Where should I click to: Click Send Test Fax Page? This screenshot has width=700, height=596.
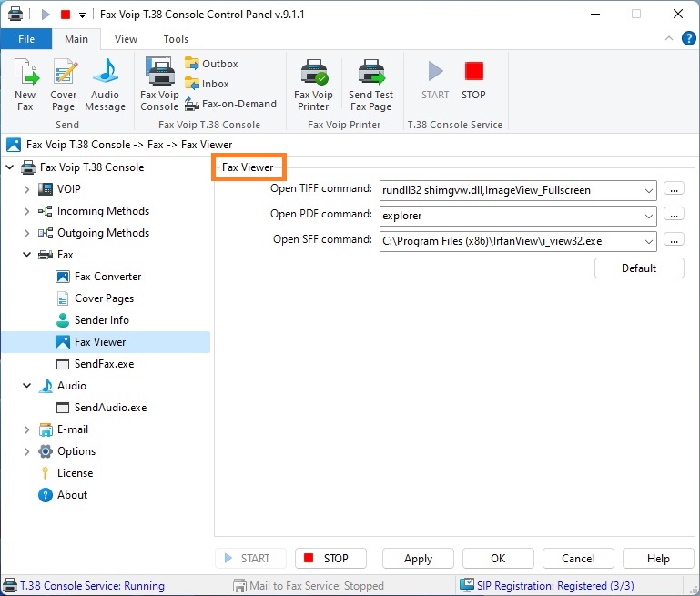click(x=371, y=85)
